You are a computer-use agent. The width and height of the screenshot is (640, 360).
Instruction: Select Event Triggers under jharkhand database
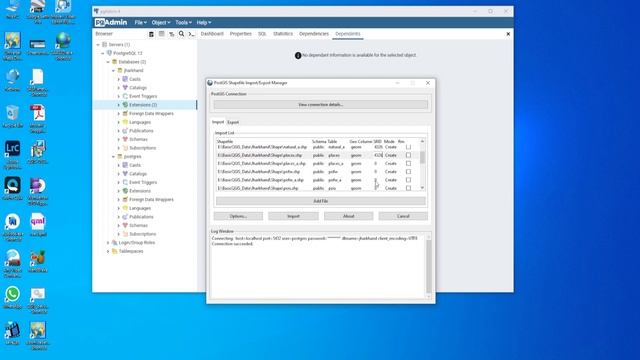[x=143, y=96]
